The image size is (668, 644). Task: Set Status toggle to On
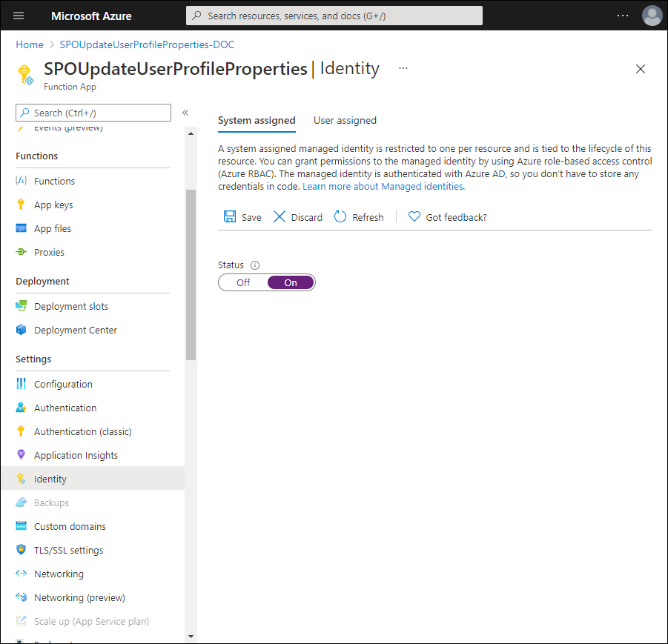click(291, 282)
